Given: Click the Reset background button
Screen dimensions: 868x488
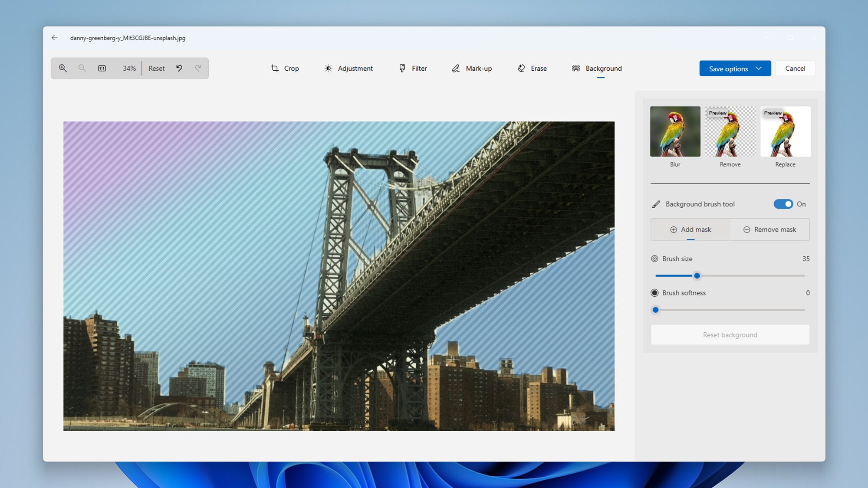Looking at the screenshot, I should (x=730, y=335).
